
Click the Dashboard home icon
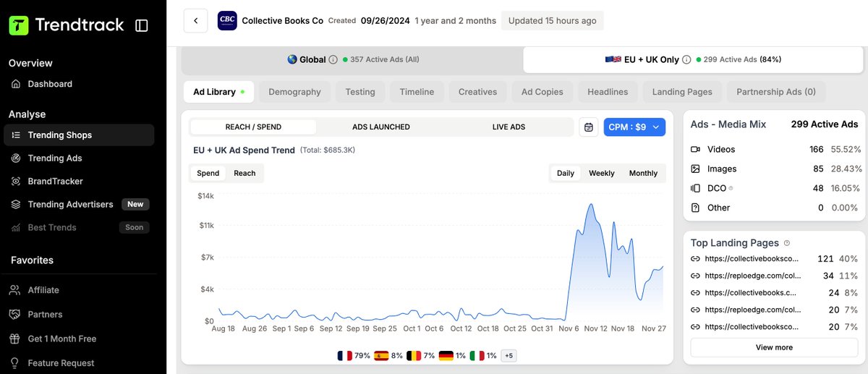coord(15,84)
